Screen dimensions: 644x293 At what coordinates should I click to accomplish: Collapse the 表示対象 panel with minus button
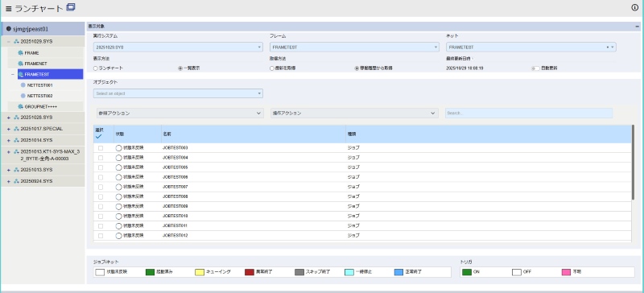click(x=637, y=27)
